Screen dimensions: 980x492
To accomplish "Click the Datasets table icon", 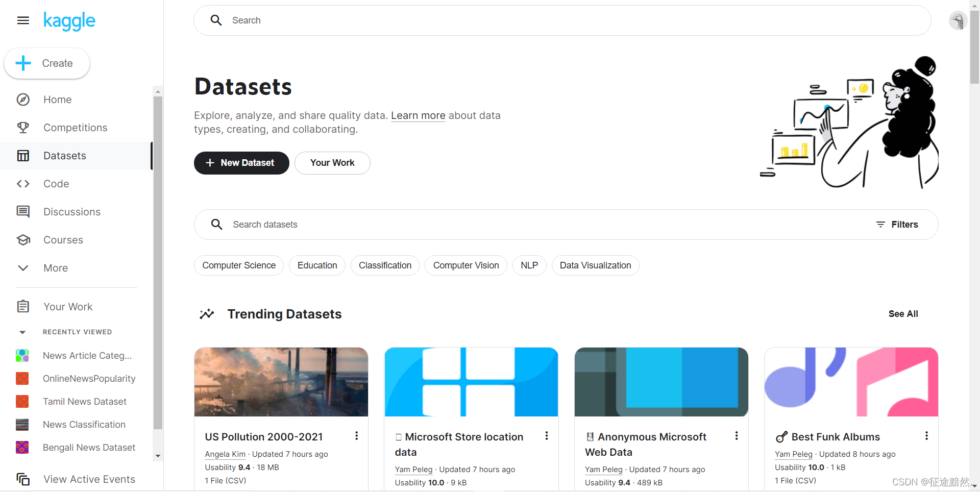I will 23,156.
